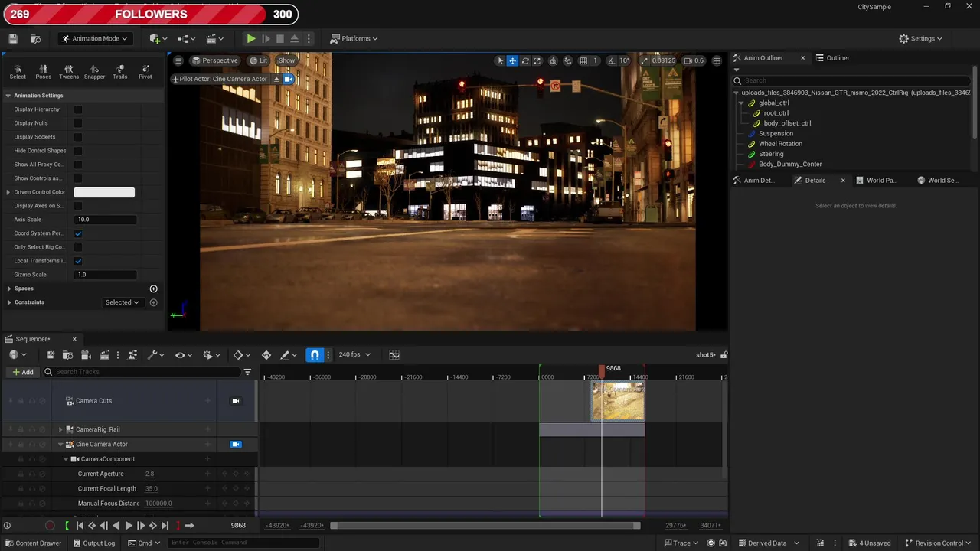The width and height of the screenshot is (980, 551).
Task: Toggle the Sequencer snapping magnet icon
Action: click(315, 354)
